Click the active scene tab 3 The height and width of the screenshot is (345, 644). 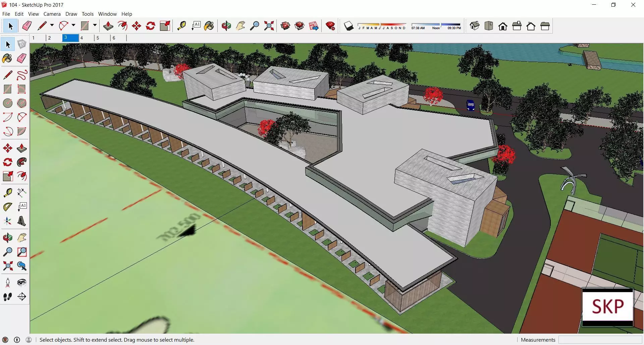(70, 38)
